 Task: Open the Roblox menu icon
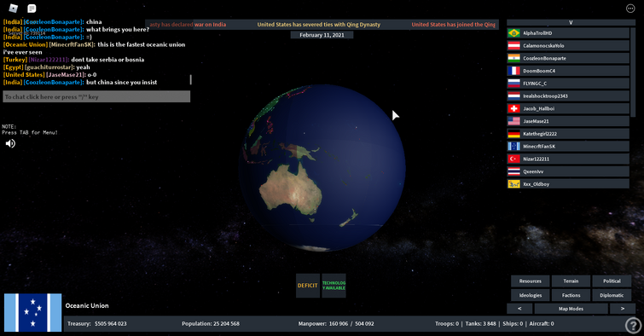point(13,8)
